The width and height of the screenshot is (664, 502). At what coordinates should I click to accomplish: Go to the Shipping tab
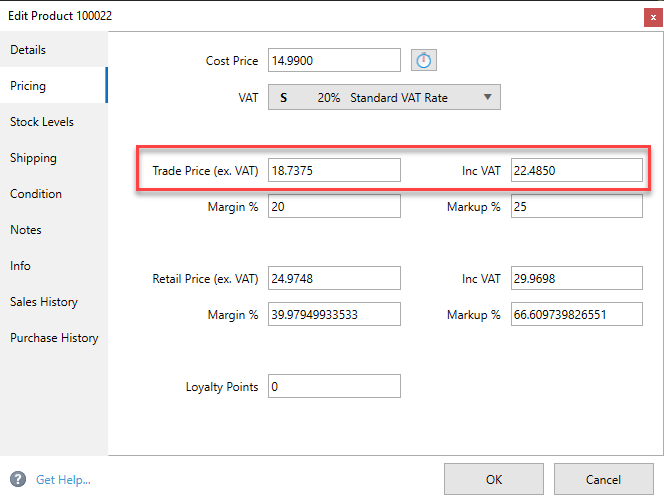pyautogui.click(x=33, y=158)
